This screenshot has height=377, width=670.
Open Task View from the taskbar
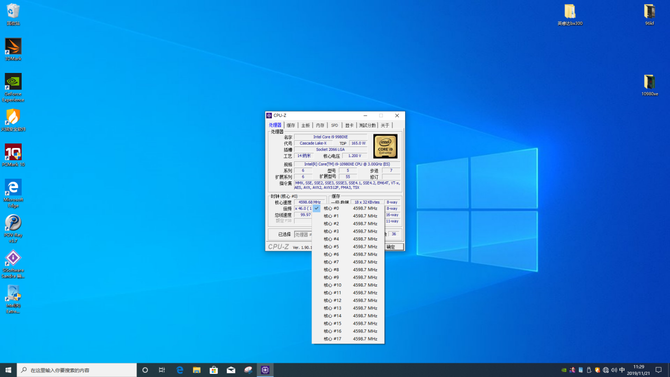pos(162,370)
